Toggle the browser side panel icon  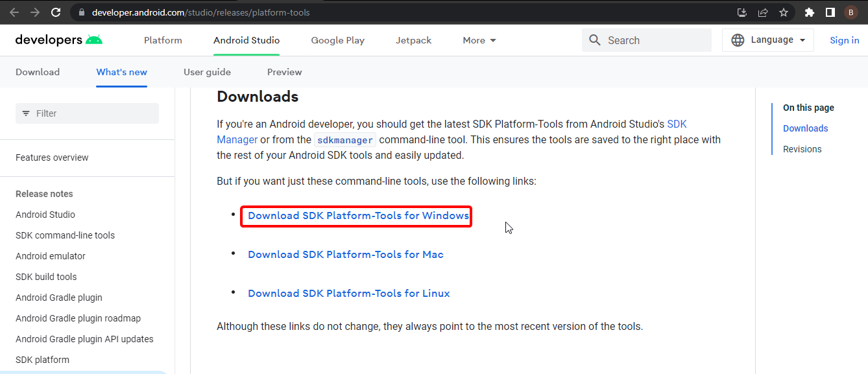830,12
